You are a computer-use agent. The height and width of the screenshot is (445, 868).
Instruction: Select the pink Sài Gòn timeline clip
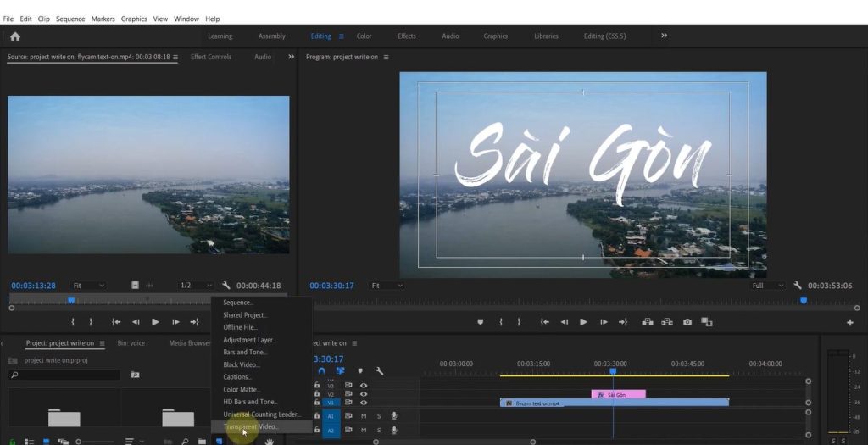coord(618,395)
